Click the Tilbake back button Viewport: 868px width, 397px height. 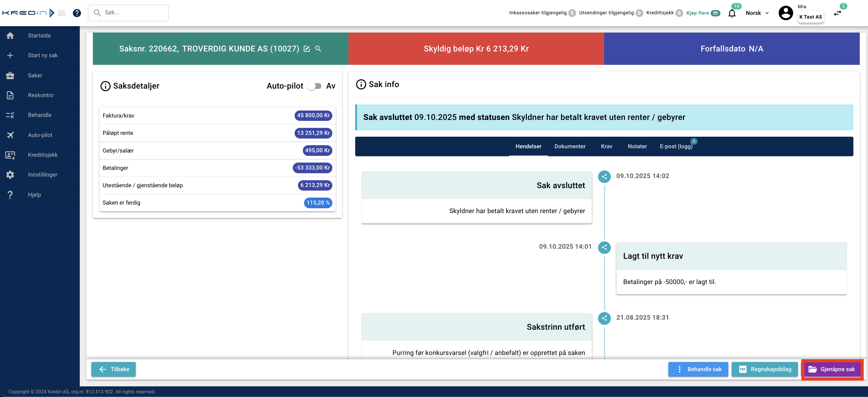[114, 369]
